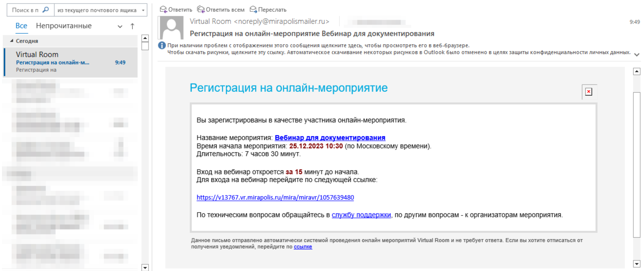This screenshot has width=644, height=271.
Task: Click the sender avatar placeholder
Action: 171,29
